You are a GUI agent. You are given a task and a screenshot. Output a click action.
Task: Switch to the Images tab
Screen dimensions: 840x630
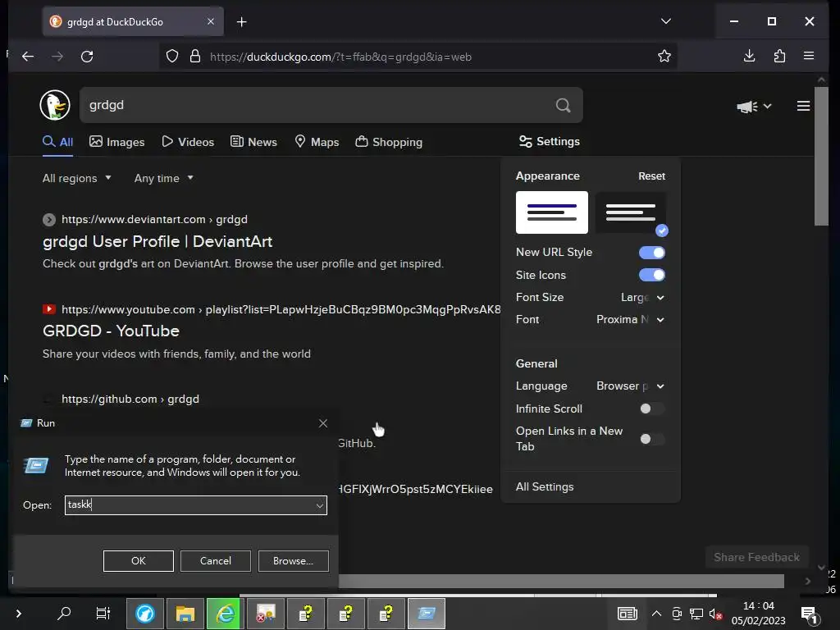pyautogui.click(x=116, y=142)
